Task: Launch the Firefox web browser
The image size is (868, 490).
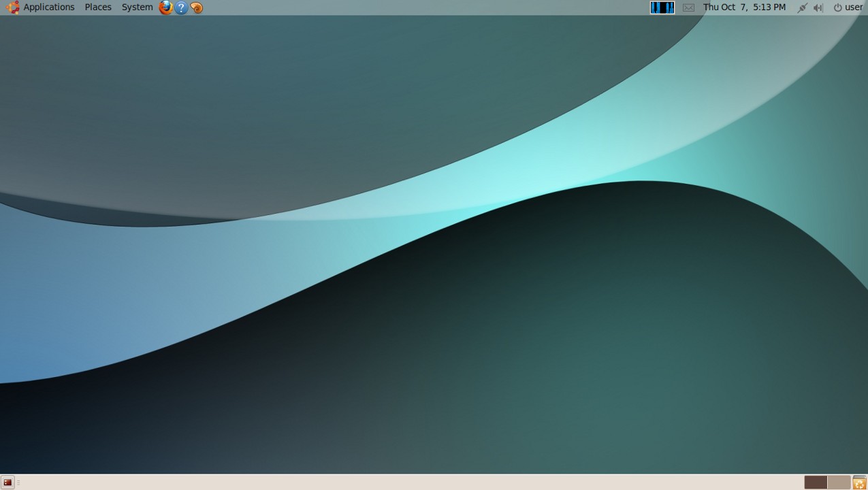Action: [165, 7]
